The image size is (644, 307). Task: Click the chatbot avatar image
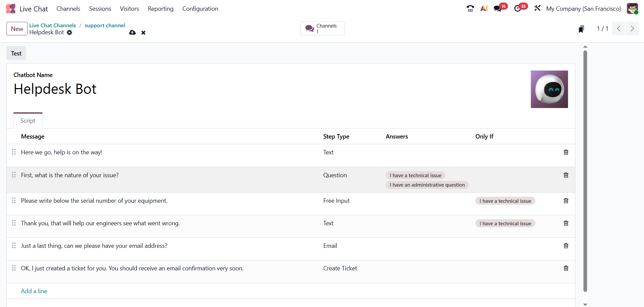coord(549,89)
